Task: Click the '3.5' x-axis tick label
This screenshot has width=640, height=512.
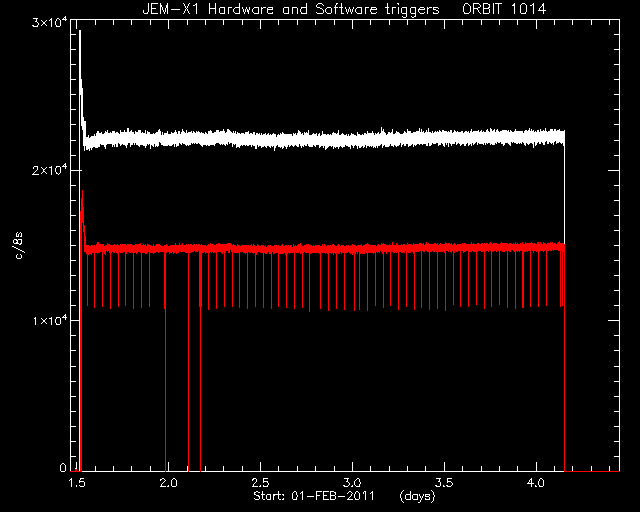Action: (444, 483)
